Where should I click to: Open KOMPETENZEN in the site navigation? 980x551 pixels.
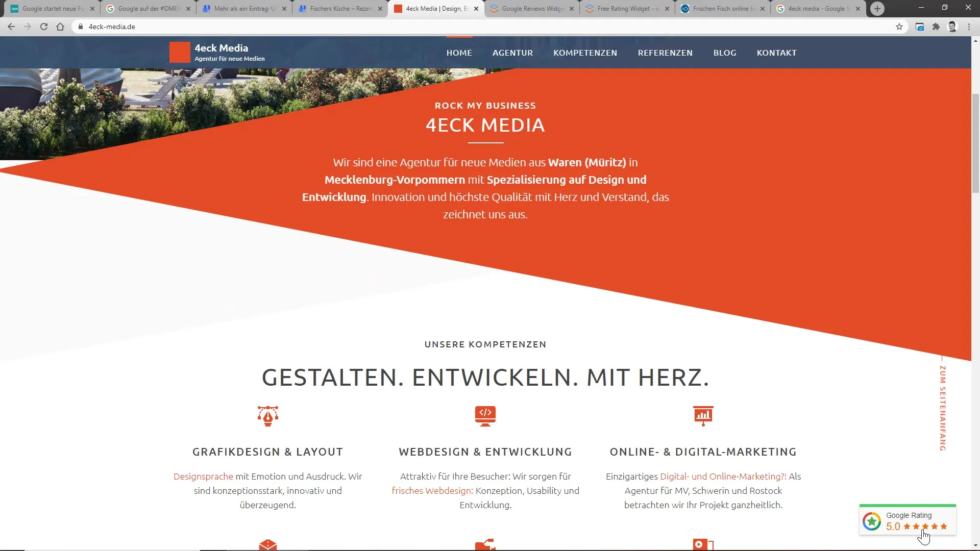coord(585,53)
